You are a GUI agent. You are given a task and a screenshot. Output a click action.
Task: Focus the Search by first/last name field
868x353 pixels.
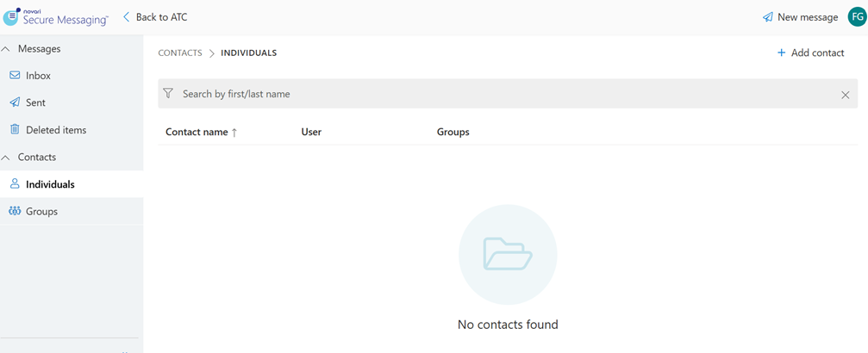pyautogui.click(x=508, y=94)
